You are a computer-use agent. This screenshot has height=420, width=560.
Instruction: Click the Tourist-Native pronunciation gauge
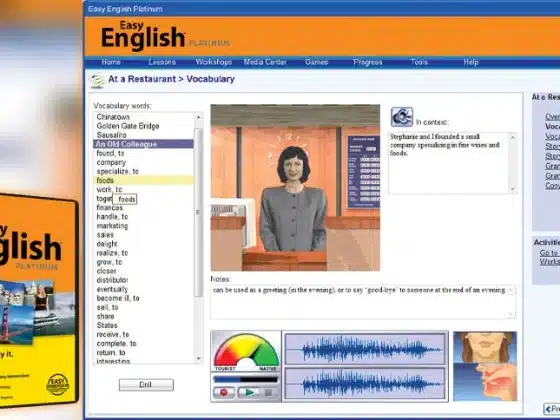pyautogui.click(x=246, y=351)
